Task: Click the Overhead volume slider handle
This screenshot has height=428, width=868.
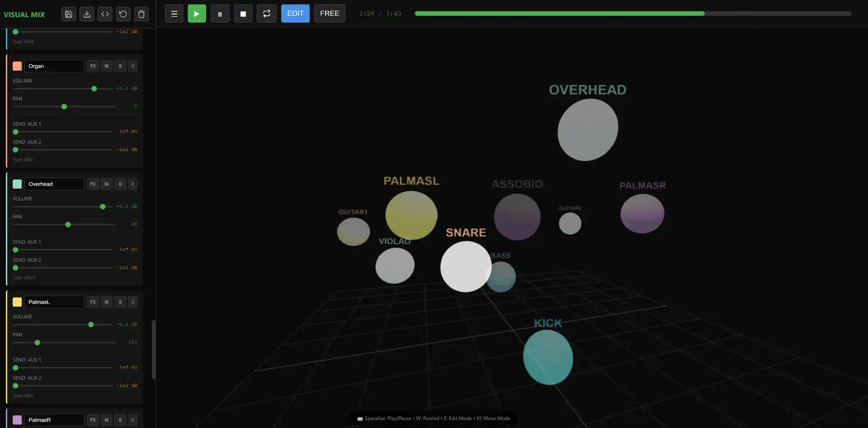Action: 103,207
